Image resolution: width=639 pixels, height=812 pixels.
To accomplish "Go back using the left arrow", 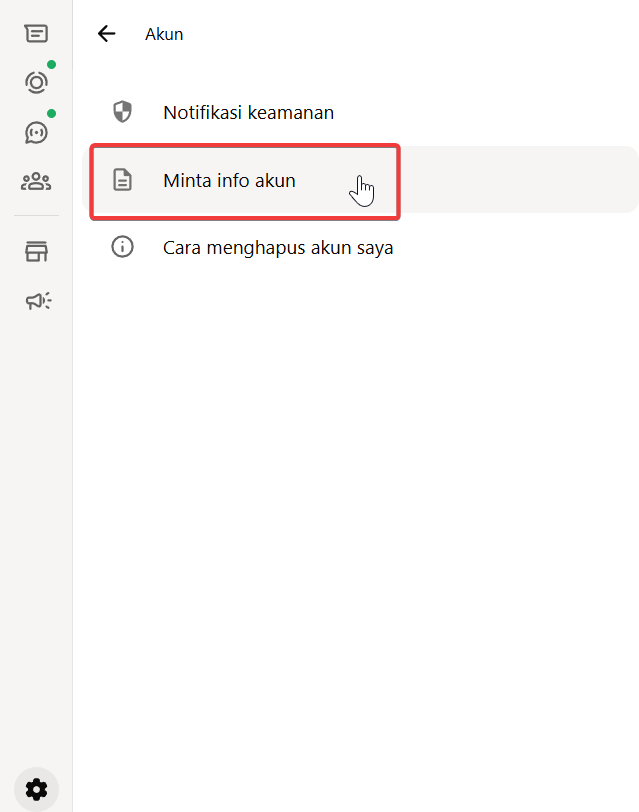I will [106, 34].
